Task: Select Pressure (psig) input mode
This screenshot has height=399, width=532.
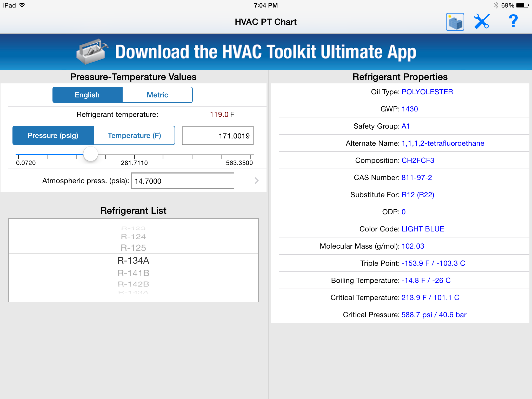Action: (53, 135)
